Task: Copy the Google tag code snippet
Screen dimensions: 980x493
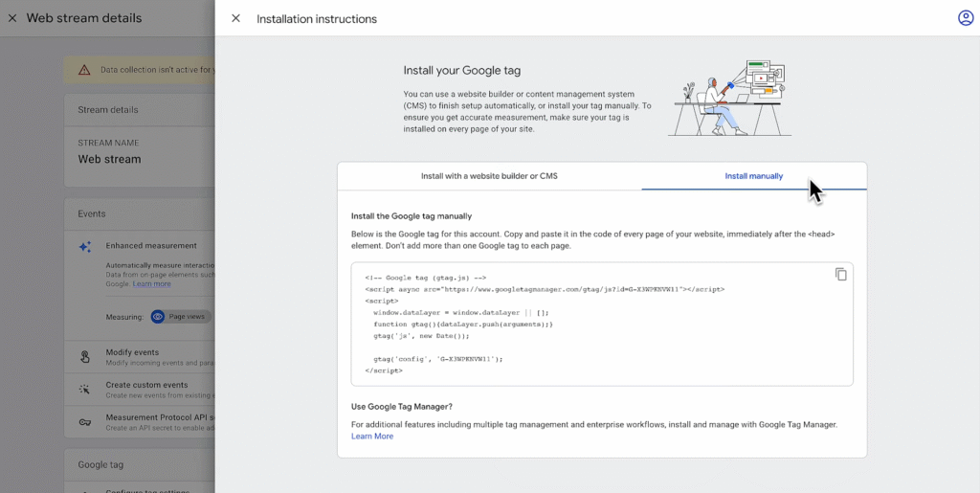Action: [x=840, y=275]
